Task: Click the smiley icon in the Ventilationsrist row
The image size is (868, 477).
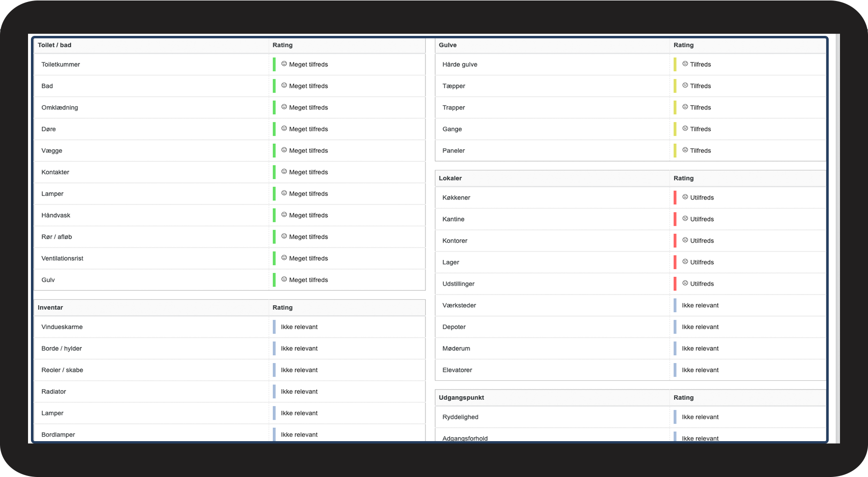Action: pyautogui.click(x=284, y=258)
